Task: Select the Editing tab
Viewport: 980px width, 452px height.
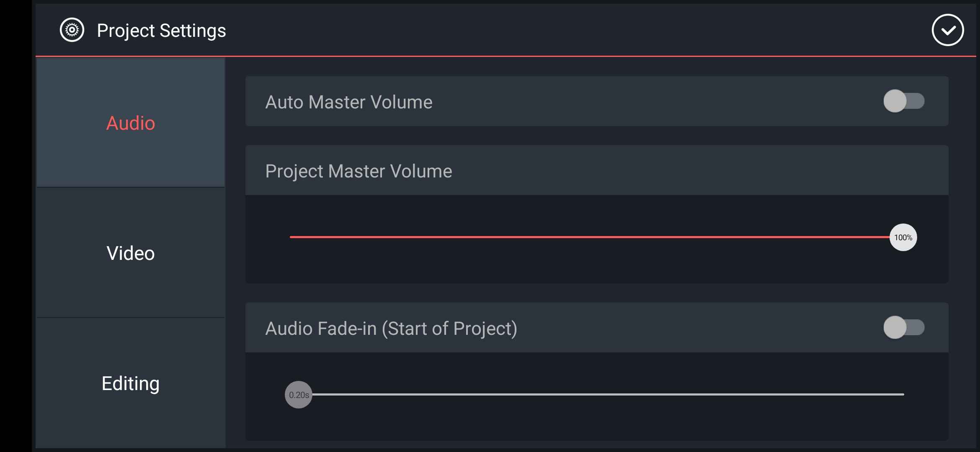Action: coord(131,383)
